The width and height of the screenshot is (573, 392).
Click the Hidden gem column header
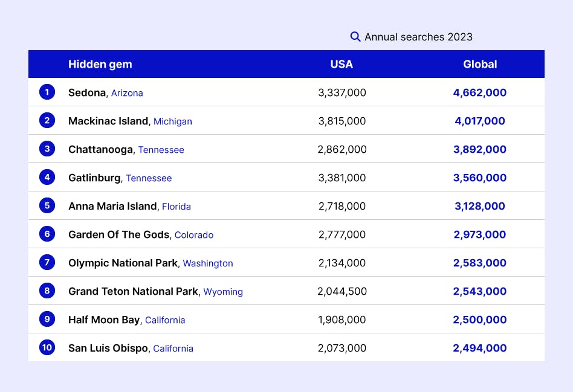pyautogui.click(x=100, y=64)
